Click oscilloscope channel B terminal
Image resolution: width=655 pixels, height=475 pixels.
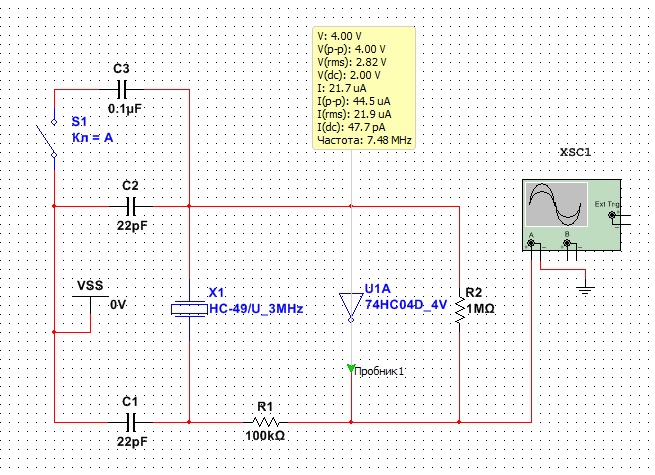tap(567, 243)
